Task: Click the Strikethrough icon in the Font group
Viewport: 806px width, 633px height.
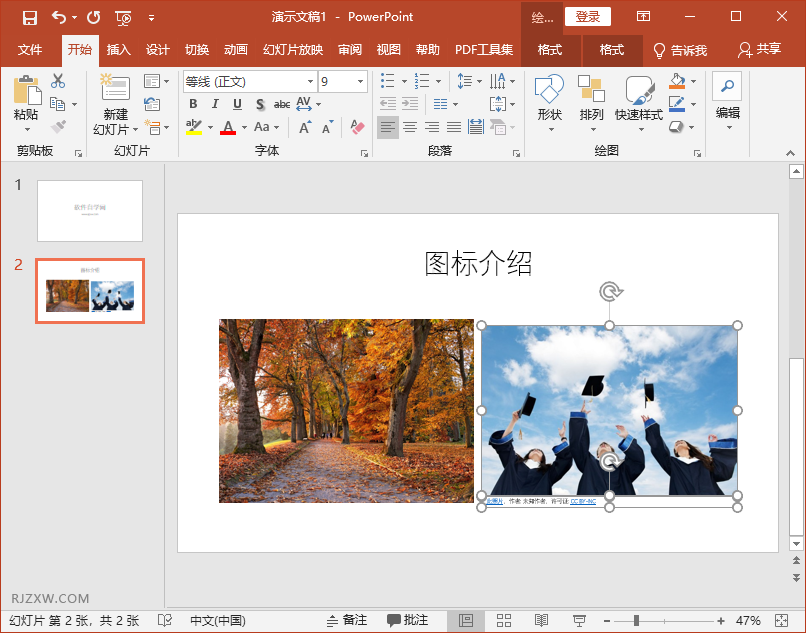Action: tap(280, 103)
